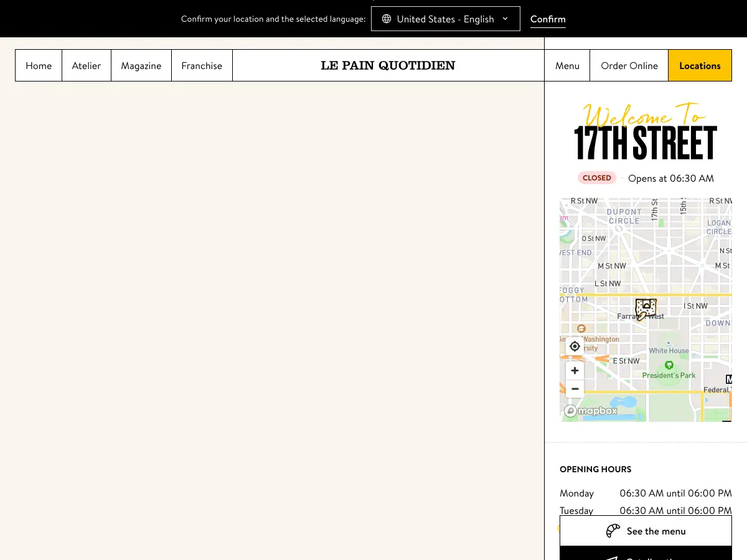Click the Monday opening hours row
This screenshot has width=747, height=560.
646,493
